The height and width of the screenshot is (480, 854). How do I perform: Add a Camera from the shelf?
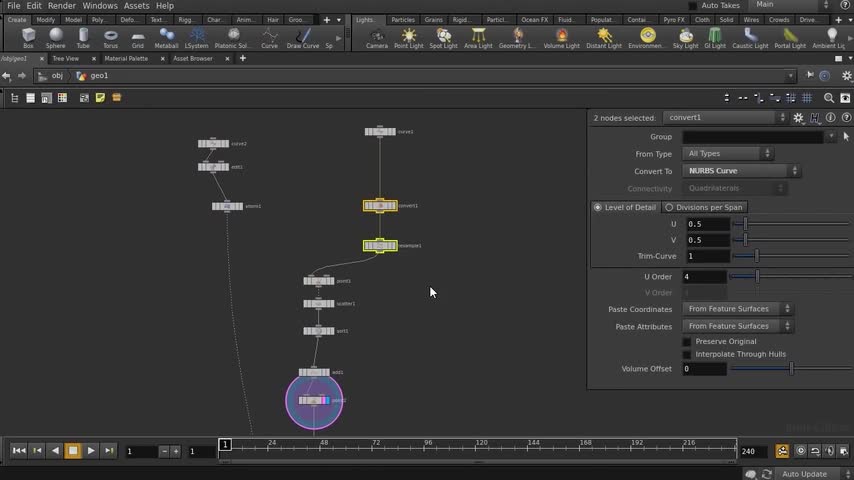376,38
